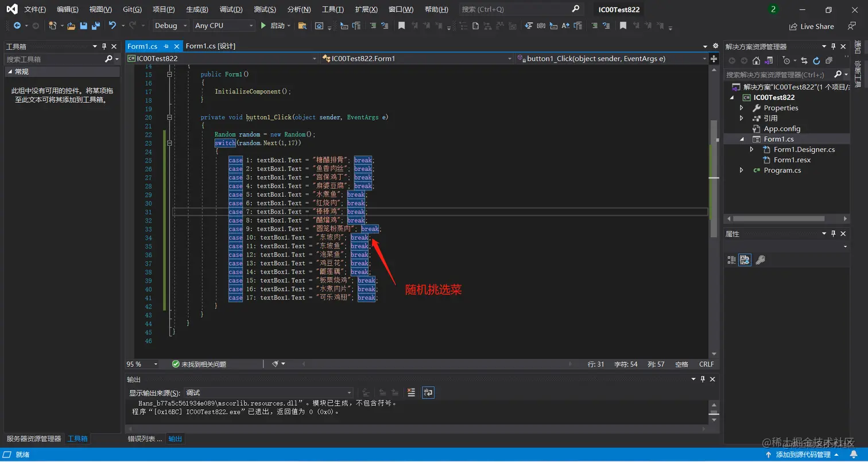The image size is (868, 462).
Task: Click the New Project toolbar icon
Action: tap(53, 26)
